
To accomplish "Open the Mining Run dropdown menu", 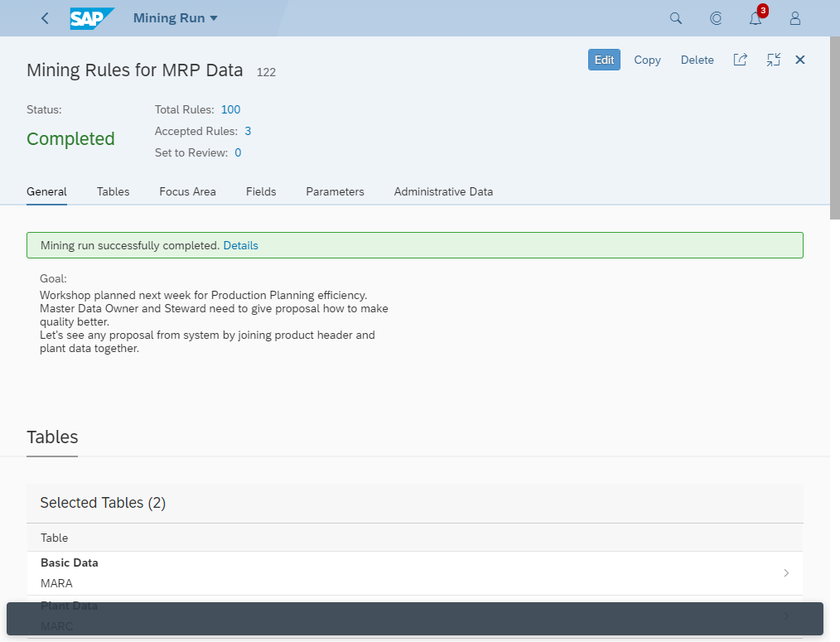I will coord(175,18).
